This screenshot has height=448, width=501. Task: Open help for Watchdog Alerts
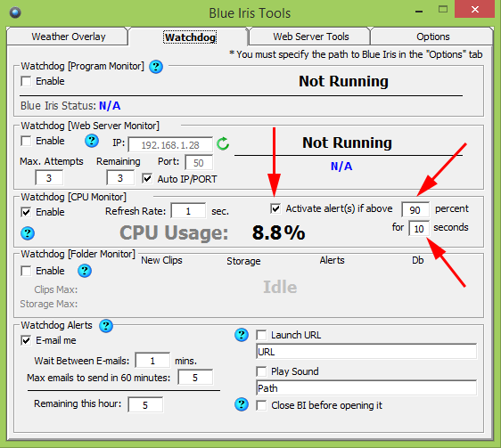coord(106,326)
